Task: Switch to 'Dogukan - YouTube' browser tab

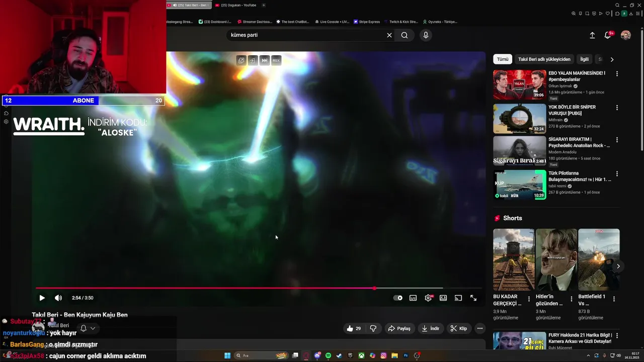Action: point(235,5)
